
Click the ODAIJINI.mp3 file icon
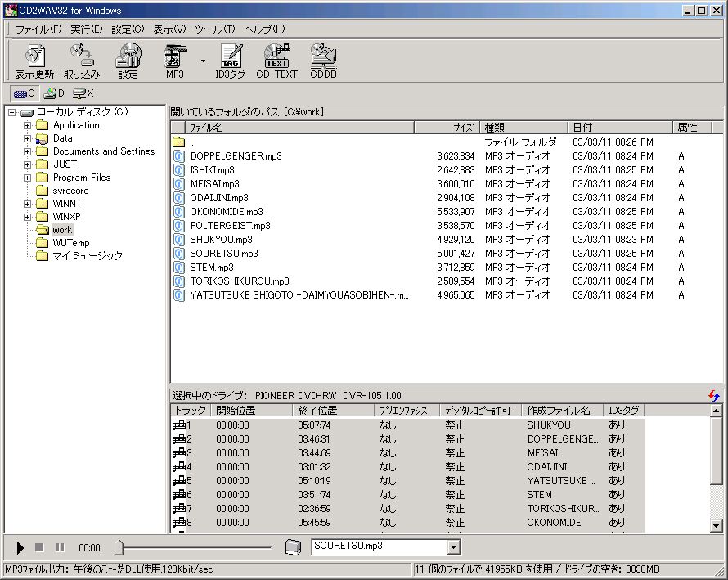click(179, 198)
